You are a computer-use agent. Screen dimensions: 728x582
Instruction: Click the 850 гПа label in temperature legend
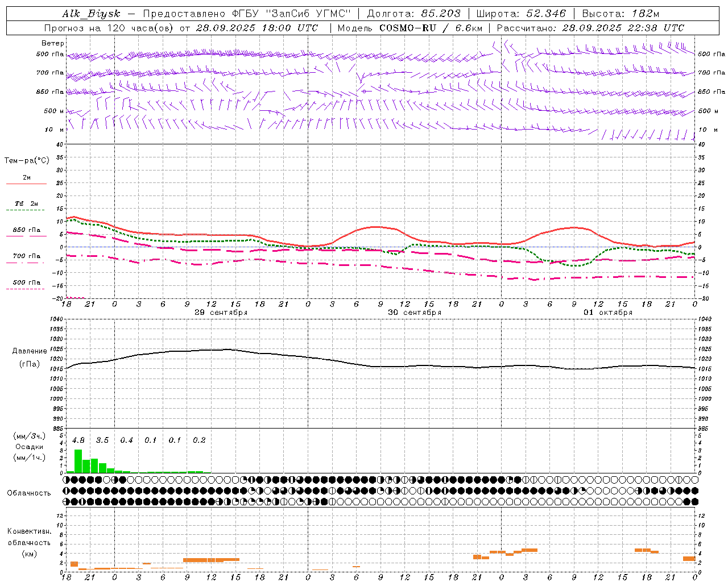pyautogui.click(x=27, y=230)
